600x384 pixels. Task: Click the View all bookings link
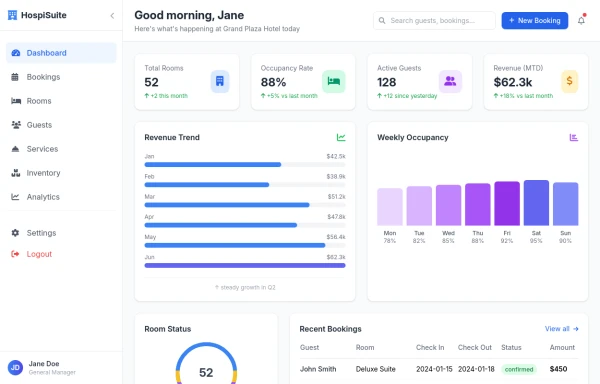coord(561,329)
